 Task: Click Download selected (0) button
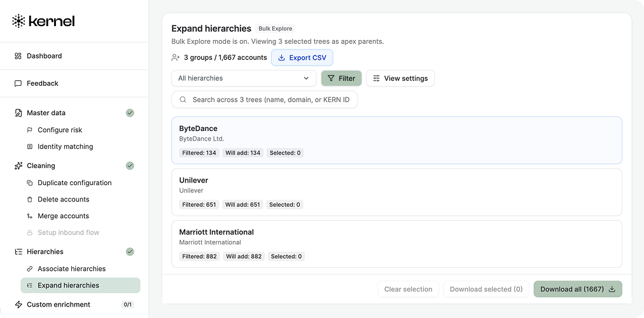pyautogui.click(x=486, y=289)
